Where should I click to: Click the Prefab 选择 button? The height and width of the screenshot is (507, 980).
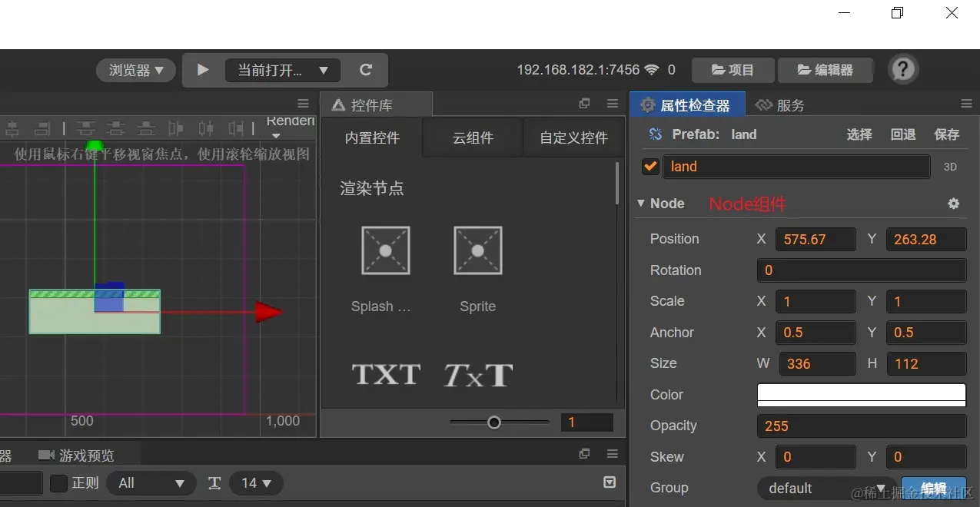pyautogui.click(x=859, y=134)
